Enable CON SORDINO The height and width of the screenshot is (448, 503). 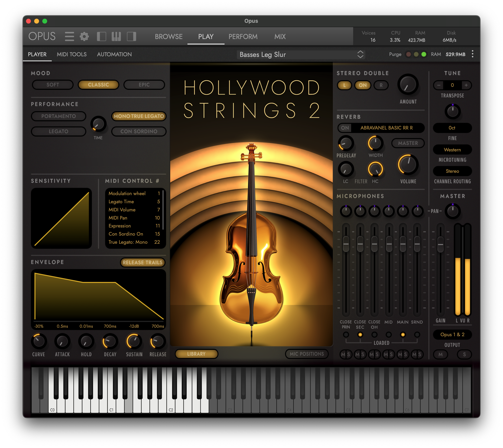click(x=139, y=132)
